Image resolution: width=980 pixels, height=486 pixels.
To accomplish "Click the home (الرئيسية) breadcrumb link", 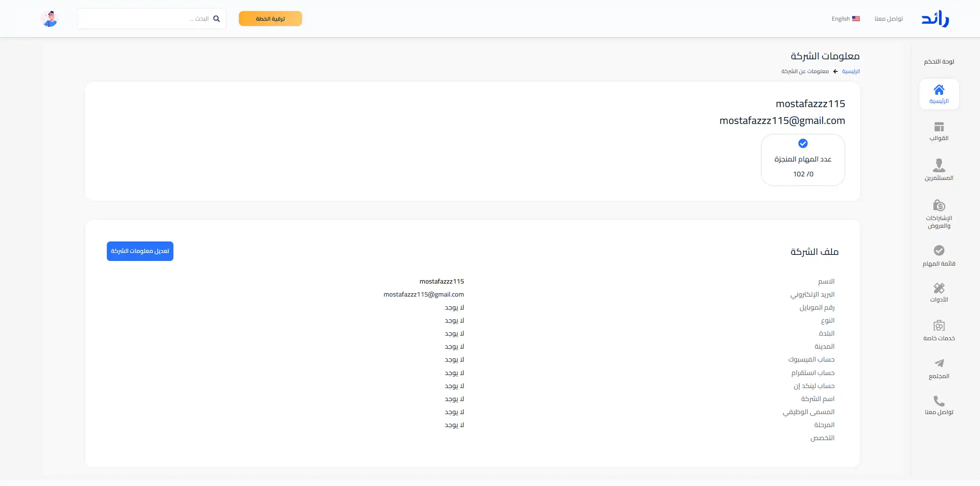I will 851,72.
